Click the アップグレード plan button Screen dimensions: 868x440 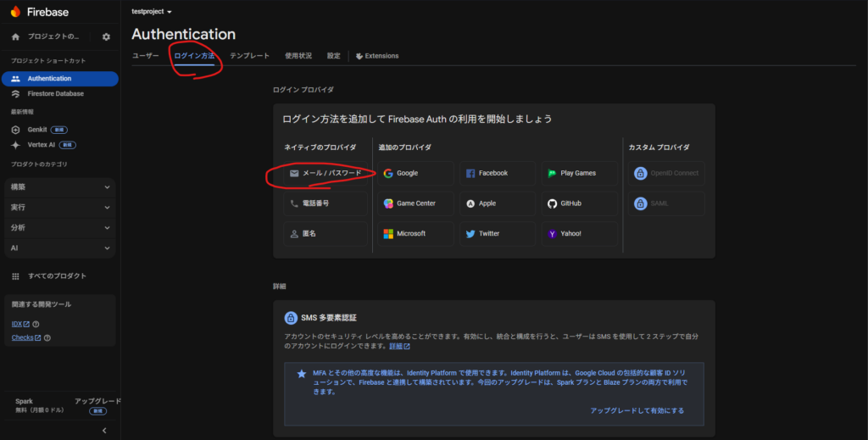click(x=98, y=401)
